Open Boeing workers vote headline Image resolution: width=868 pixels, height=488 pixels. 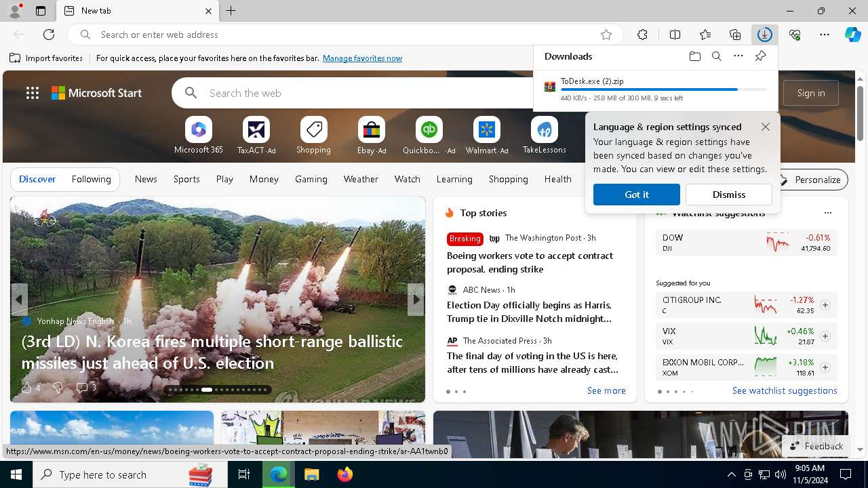click(x=530, y=262)
